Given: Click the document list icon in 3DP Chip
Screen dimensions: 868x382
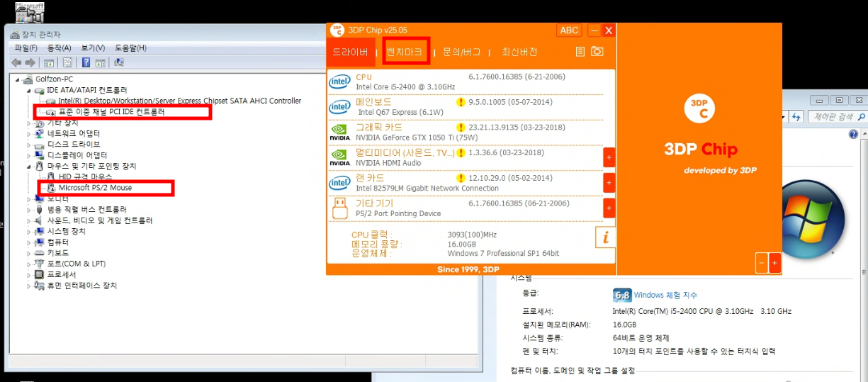Looking at the screenshot, I should click(x=580, y=52).
